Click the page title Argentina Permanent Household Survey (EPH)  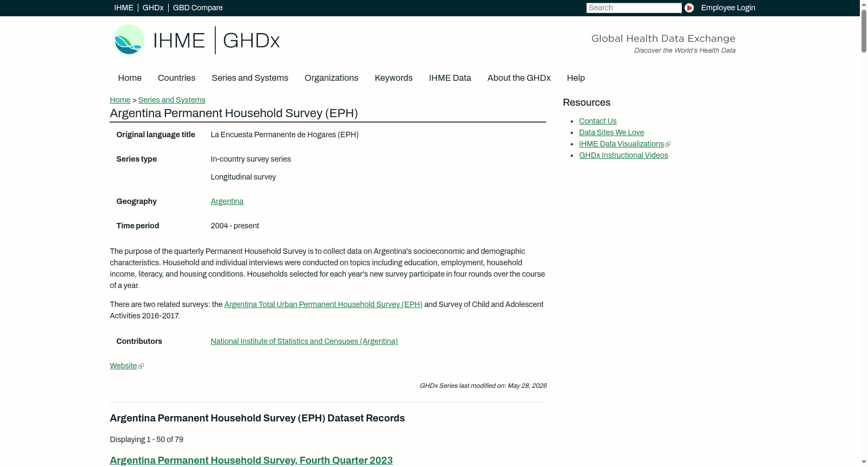point(234,113)
